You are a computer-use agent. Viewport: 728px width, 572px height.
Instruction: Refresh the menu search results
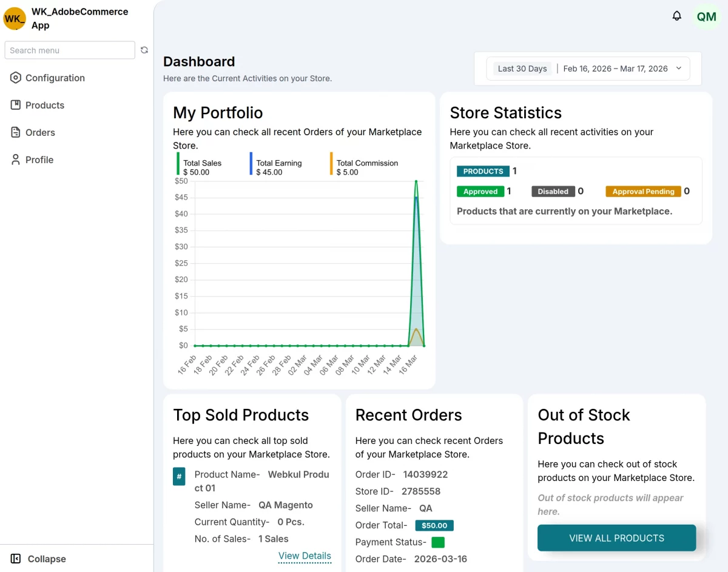(144, 50)
